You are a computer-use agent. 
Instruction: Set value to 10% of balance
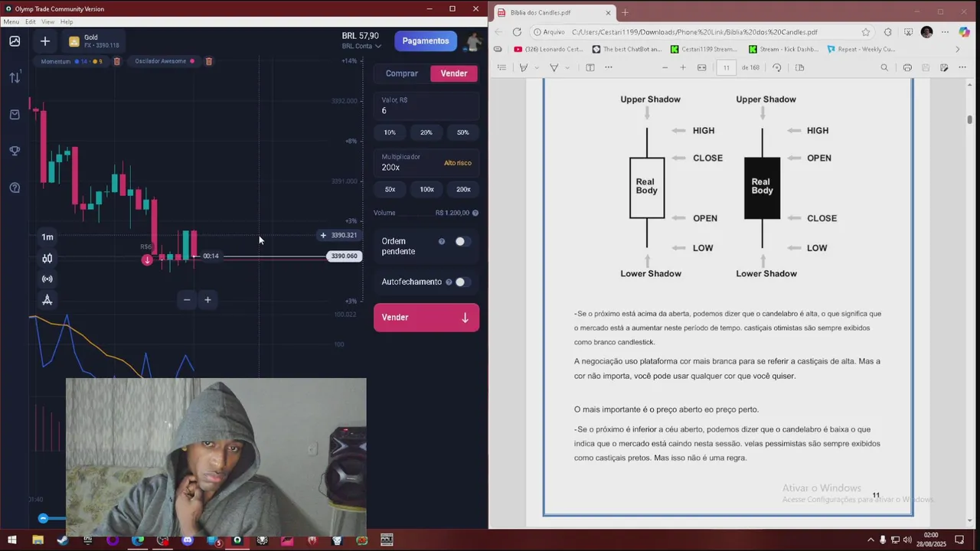[390, 132]
